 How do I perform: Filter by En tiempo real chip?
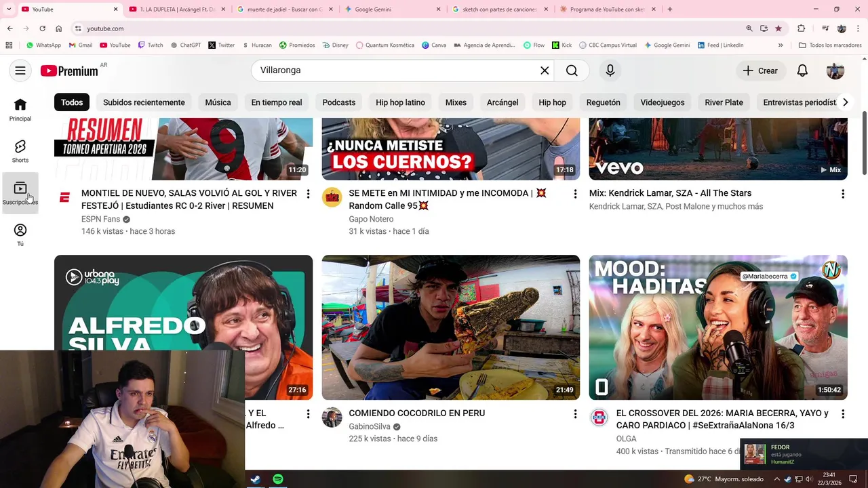[277, 102]
